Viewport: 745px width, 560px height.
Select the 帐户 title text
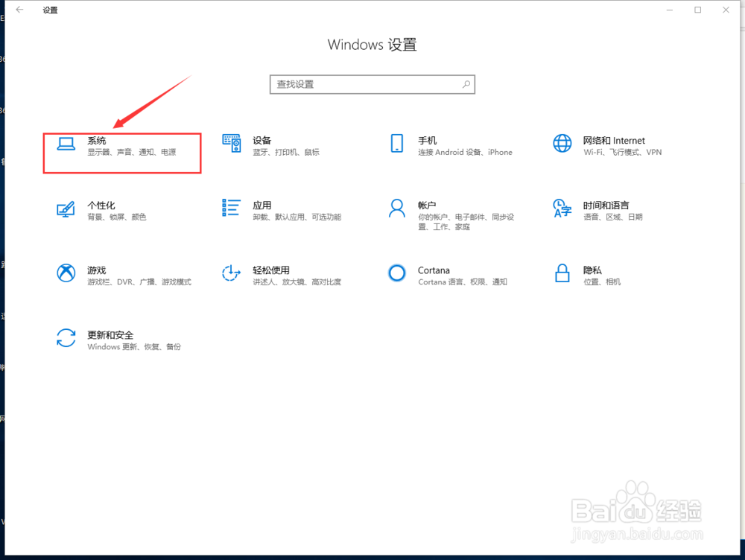(427, 206)
